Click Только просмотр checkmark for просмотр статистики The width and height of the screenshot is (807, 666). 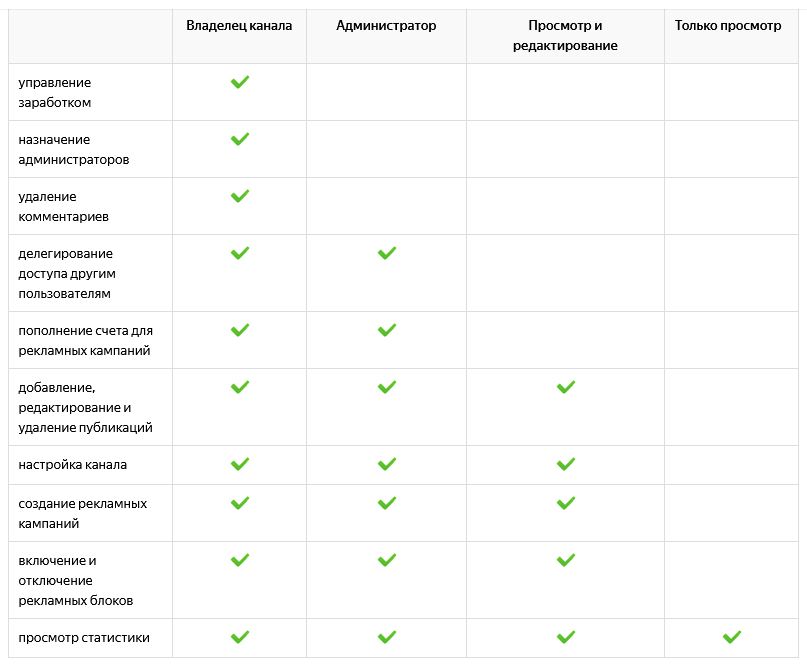732,637
